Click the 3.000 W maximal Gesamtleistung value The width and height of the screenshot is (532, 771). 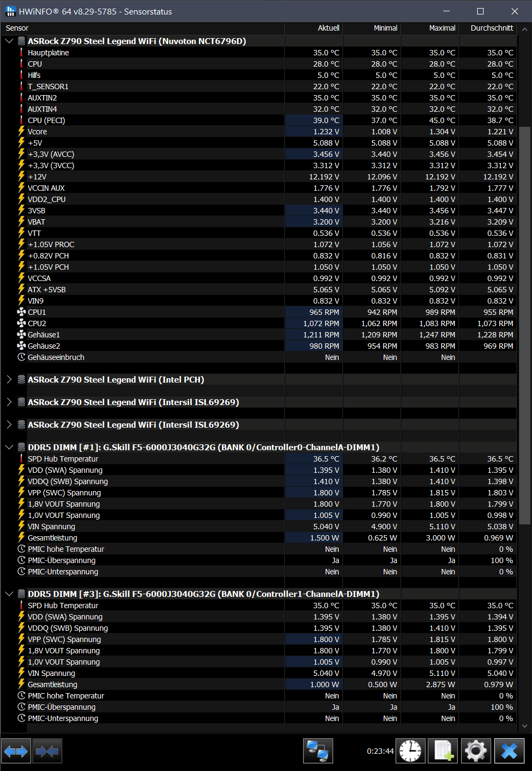click(x=442, y=538)
